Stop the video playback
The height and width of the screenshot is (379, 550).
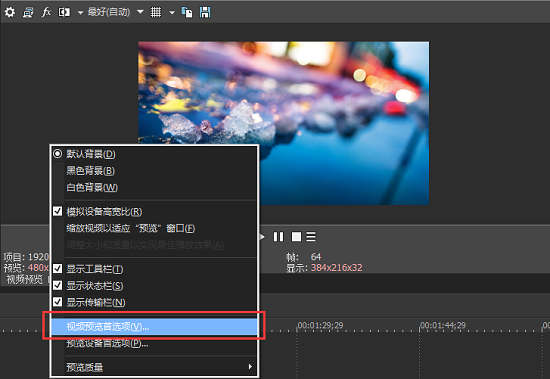coord(296,237)
